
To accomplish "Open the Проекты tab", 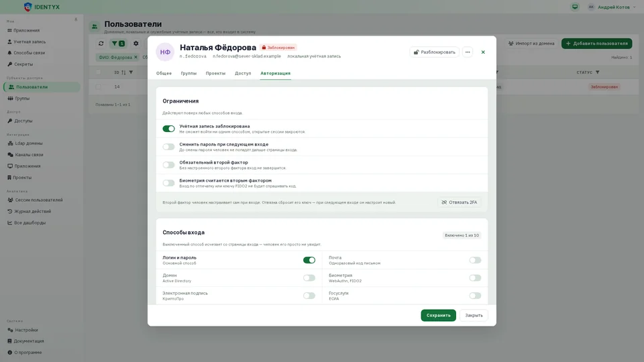I will pos(215,74).
